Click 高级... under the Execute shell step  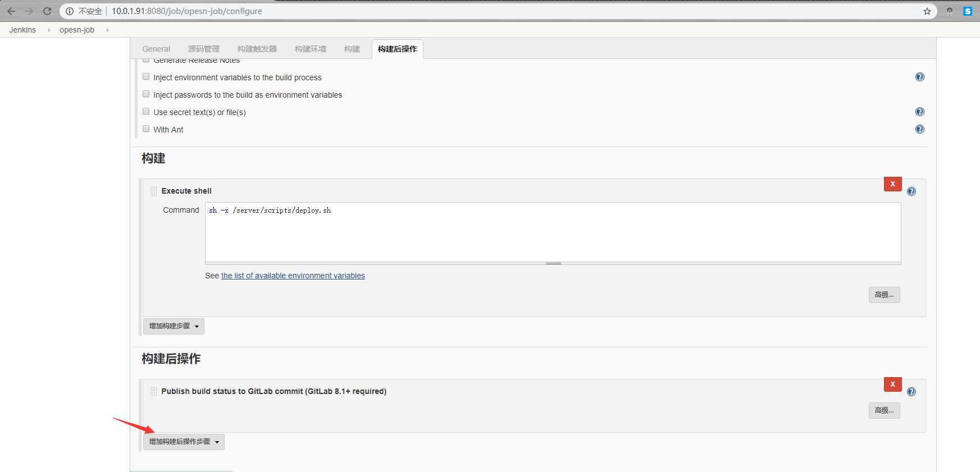(x=884, y=295)
